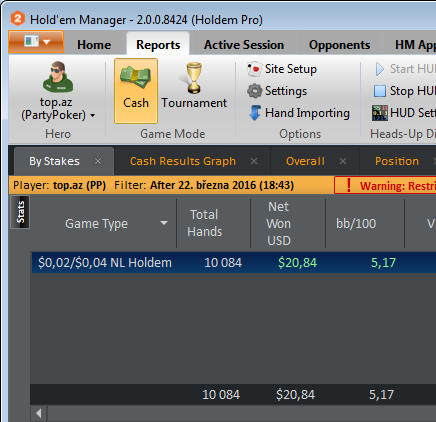Click the green $20,84 net won cell

click(297, 263)
